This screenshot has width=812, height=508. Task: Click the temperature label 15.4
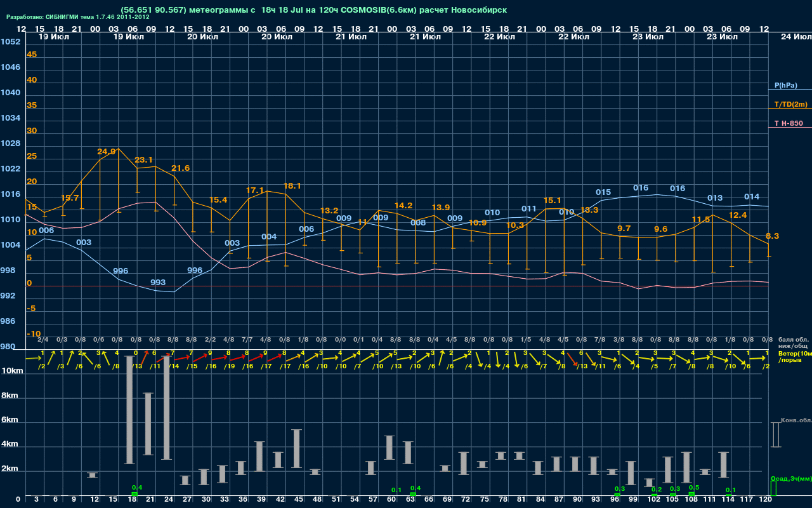[x=218, y=200]
